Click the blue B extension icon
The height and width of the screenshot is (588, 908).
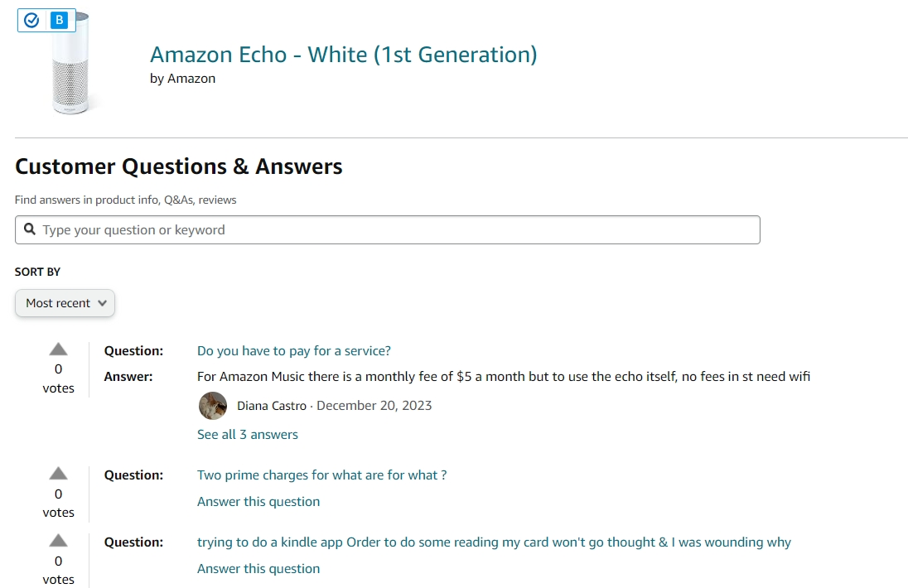tap(59, 20)
